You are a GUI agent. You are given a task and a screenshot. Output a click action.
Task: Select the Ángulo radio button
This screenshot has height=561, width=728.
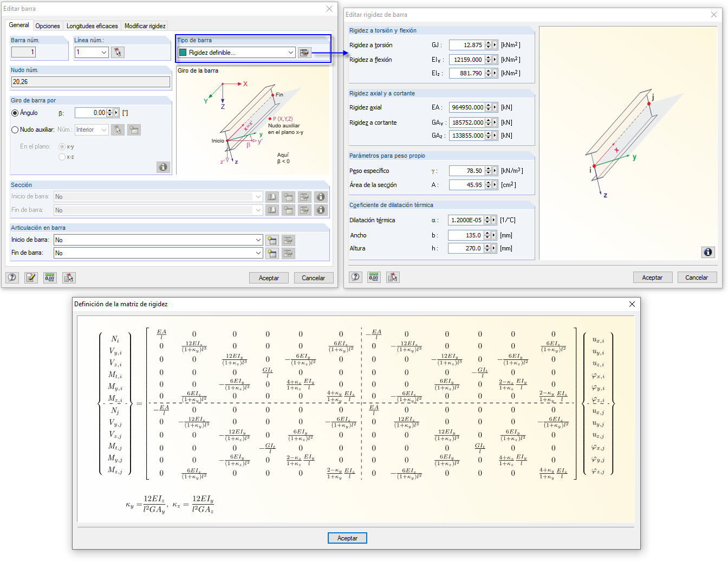[15, 113]
